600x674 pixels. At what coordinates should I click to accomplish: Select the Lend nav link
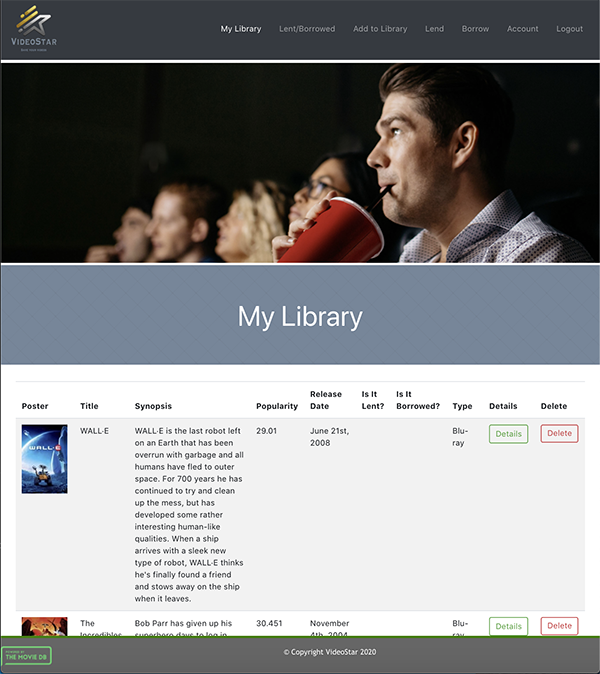[x=435, y=29]
